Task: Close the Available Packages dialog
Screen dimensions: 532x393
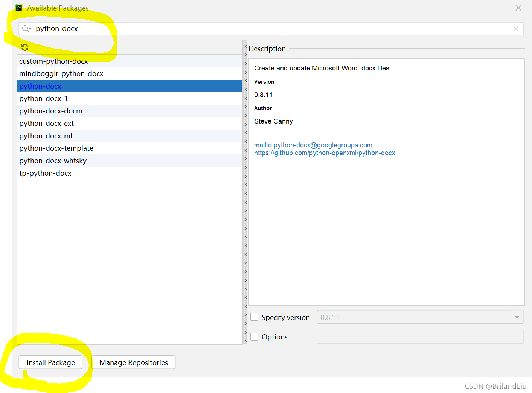Action: pyautogui.click(x=518, y=8)
